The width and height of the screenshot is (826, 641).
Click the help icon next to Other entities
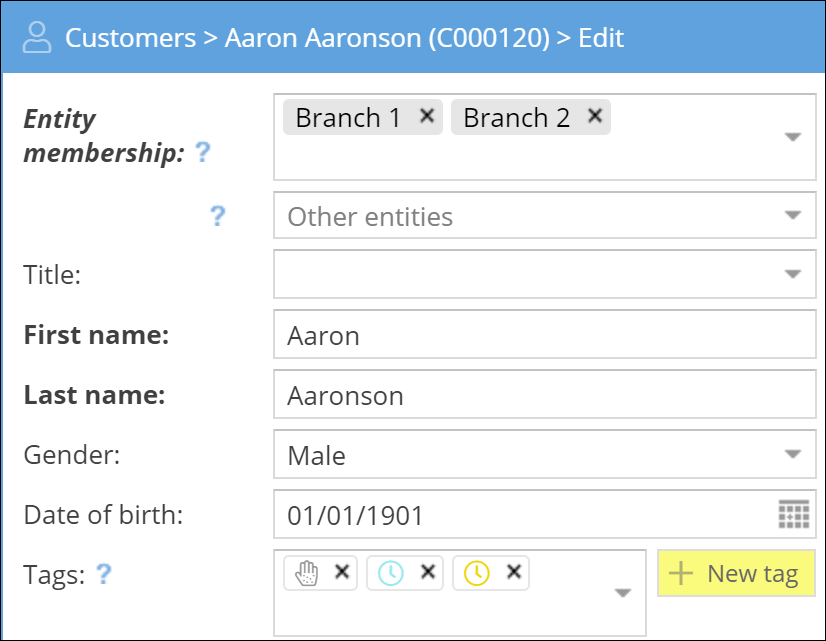[217, 216]
